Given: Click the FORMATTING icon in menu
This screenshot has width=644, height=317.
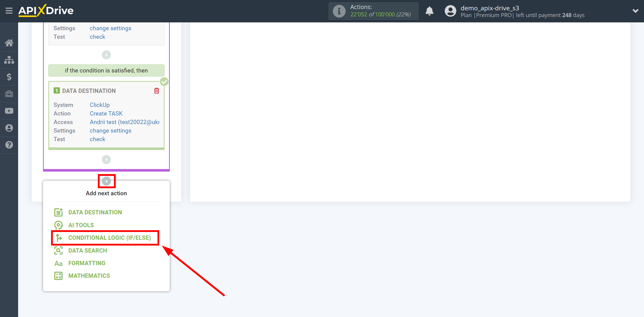Looking at the screenshot, I should pos(58,263).
